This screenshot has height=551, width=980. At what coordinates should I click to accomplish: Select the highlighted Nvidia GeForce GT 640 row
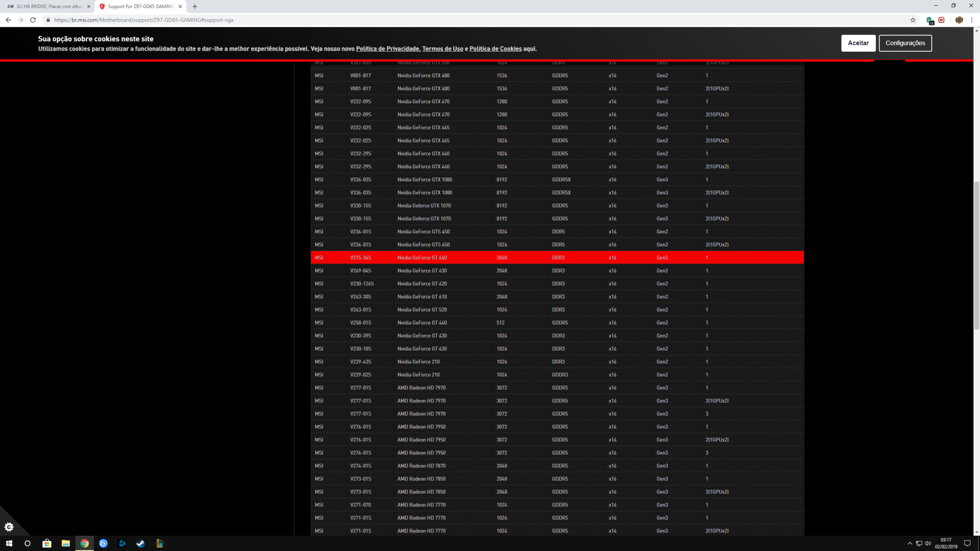tap(557, 257)
